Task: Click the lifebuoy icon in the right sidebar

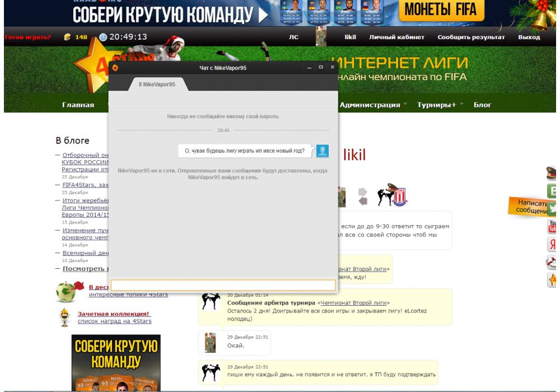Action: [552, 263]
